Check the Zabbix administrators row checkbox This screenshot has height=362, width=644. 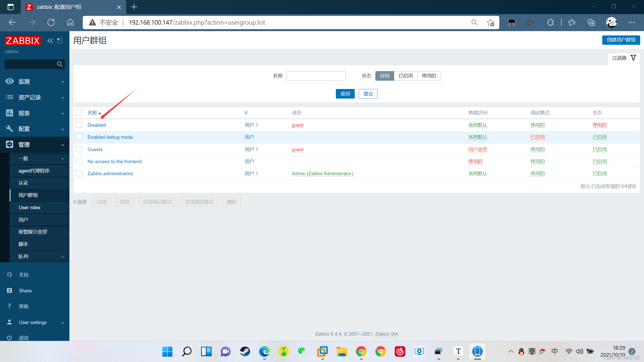(79, 173)
